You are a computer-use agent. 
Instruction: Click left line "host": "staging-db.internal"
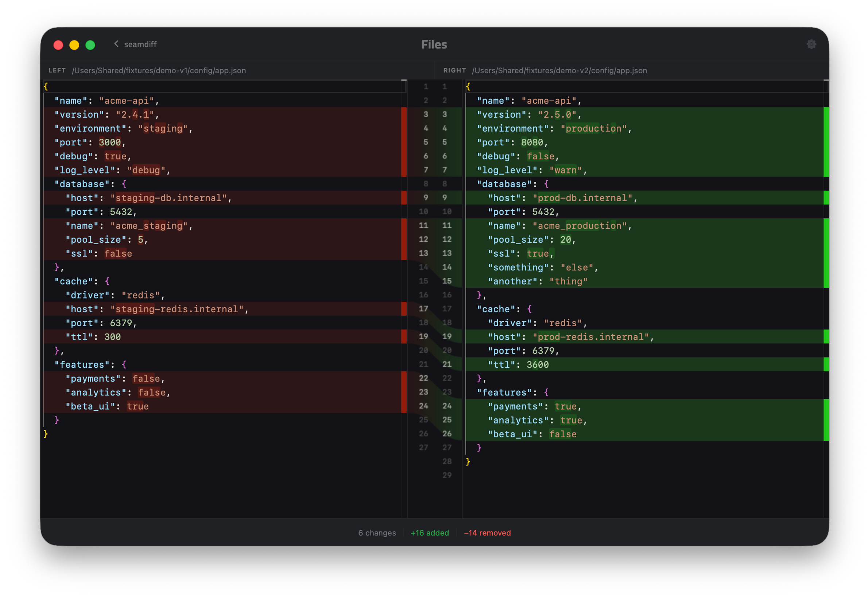coord(222,198)
